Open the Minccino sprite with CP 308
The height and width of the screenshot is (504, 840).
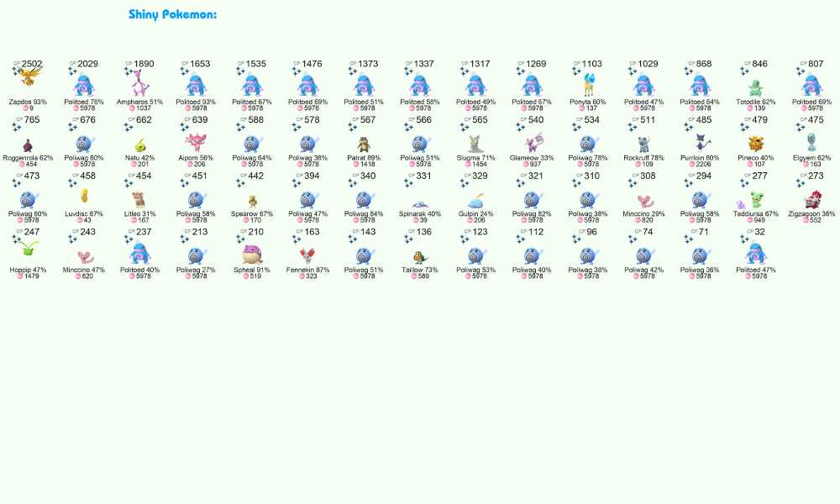646,202
